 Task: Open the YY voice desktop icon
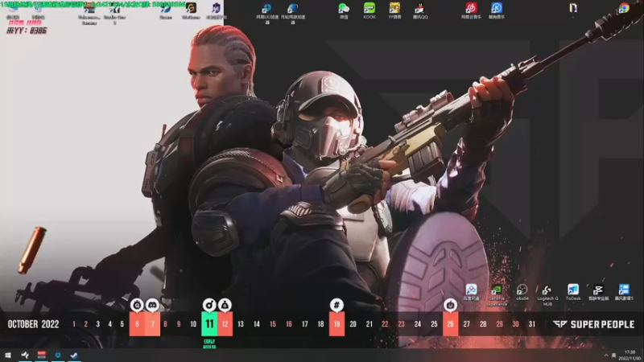pos(394,11)
